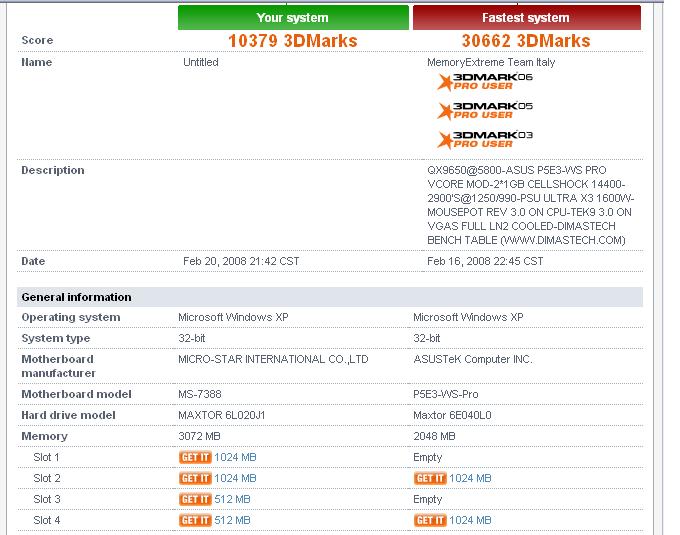
Task: Click hard drive MAXTOR 6L020J1
Action: click(222, 415)
